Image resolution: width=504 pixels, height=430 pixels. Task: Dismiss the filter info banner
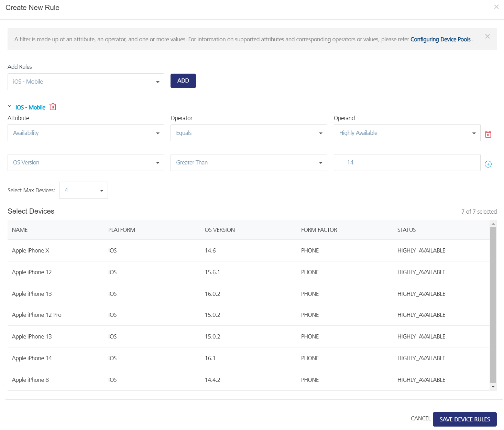pos(487,36)
